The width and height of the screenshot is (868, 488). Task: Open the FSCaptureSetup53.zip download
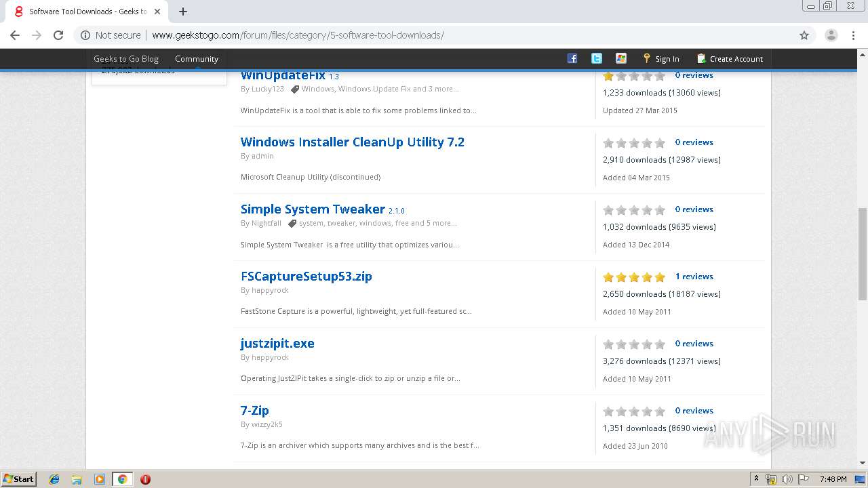pyautogui.click(x=307, y=276)
